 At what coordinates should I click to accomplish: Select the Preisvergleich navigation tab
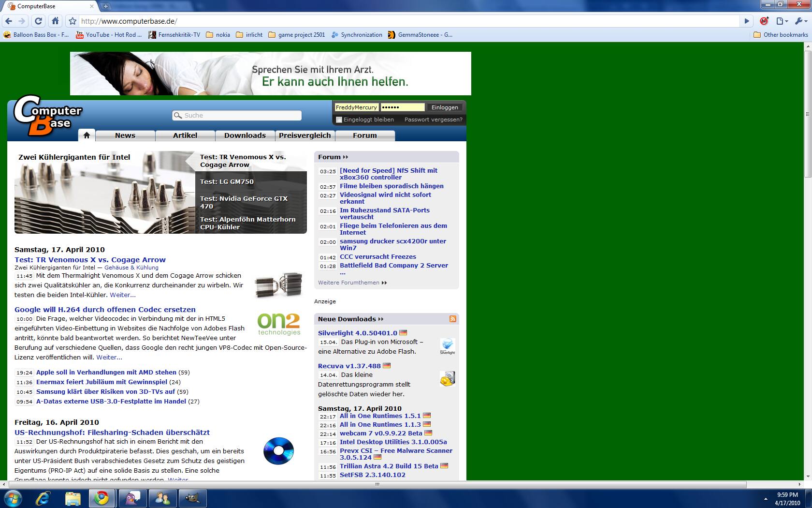[305, 135]
